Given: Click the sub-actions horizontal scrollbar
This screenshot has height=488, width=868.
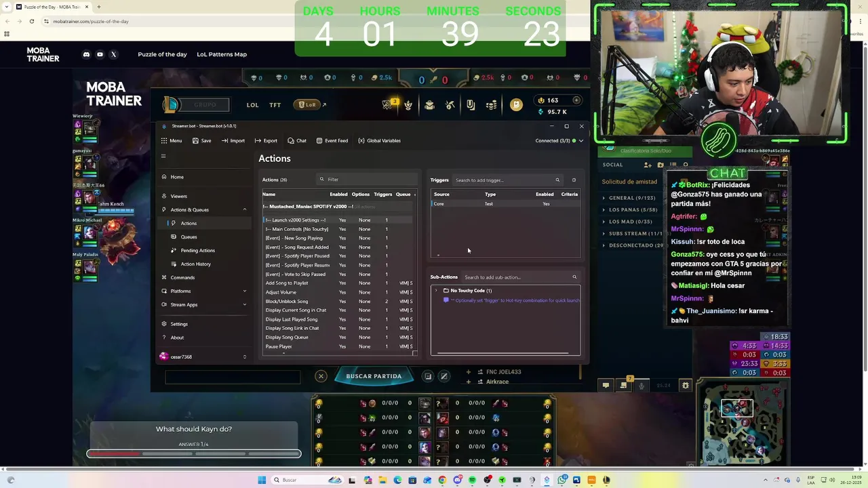Looking at the screenshot, I should 503,353.
